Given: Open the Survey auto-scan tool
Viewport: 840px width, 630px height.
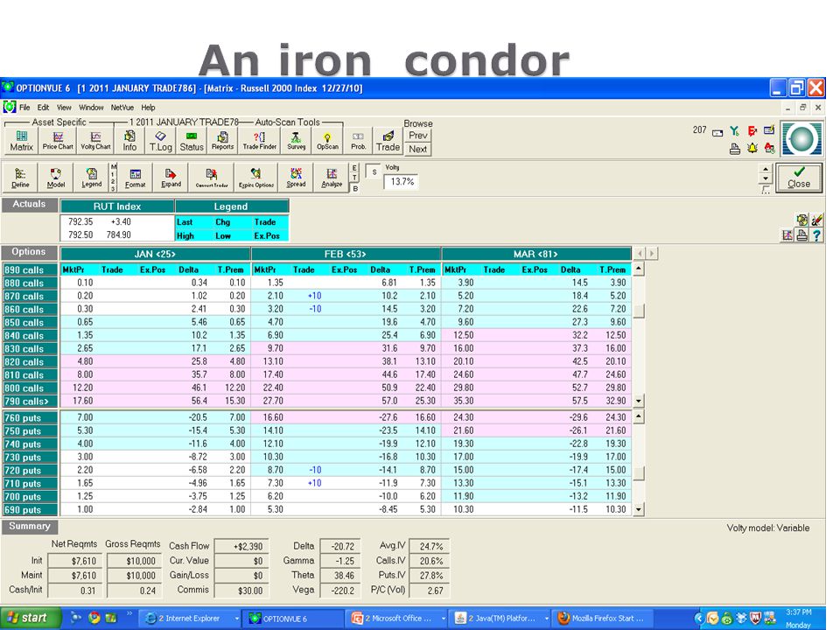Looking at the screenshot, I should [297, 141].
